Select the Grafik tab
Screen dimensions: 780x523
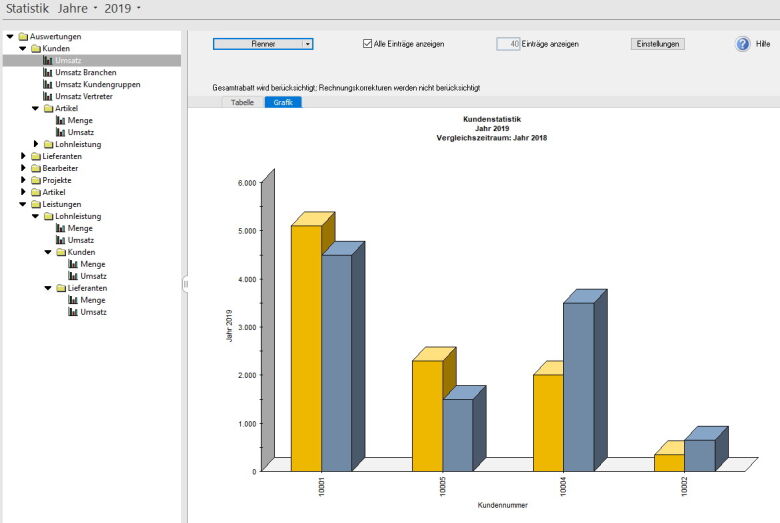click(x=282, y=102)
